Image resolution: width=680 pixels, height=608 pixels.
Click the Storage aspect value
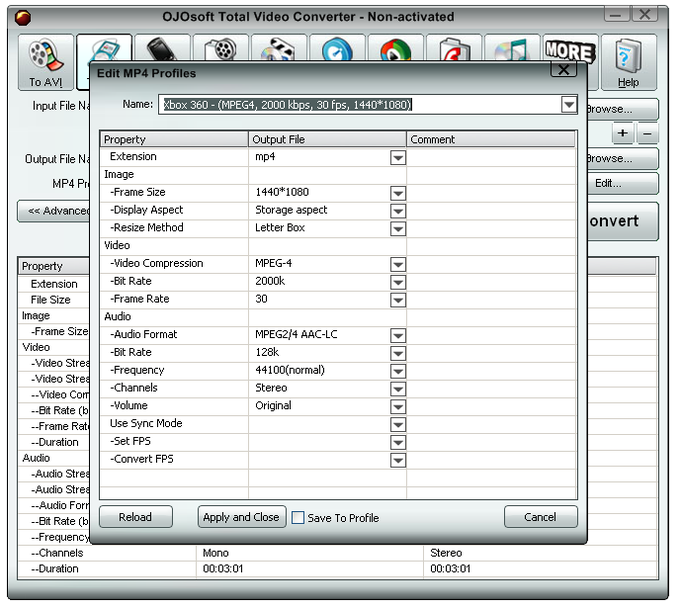(x=291, y=210)
